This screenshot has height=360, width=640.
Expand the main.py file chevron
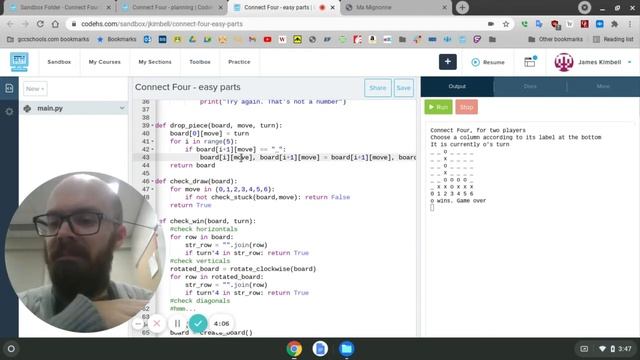(122, 108)
